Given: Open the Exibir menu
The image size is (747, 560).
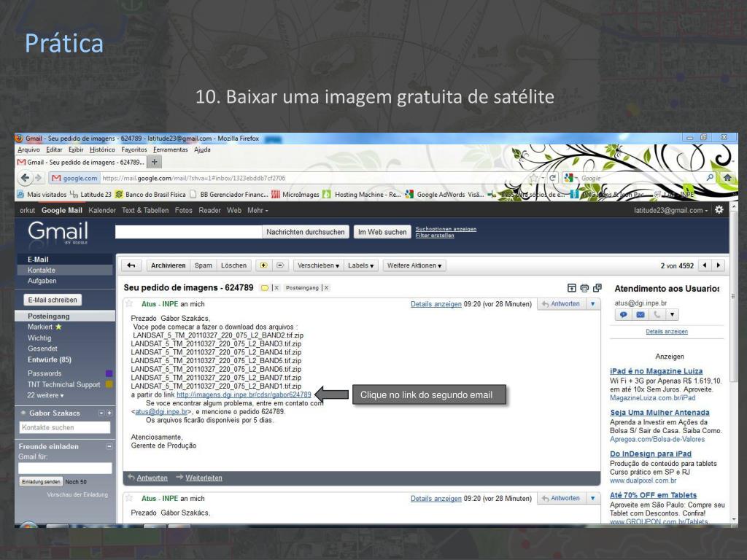Looking at the screenshot, I should (x=76, y=149).
